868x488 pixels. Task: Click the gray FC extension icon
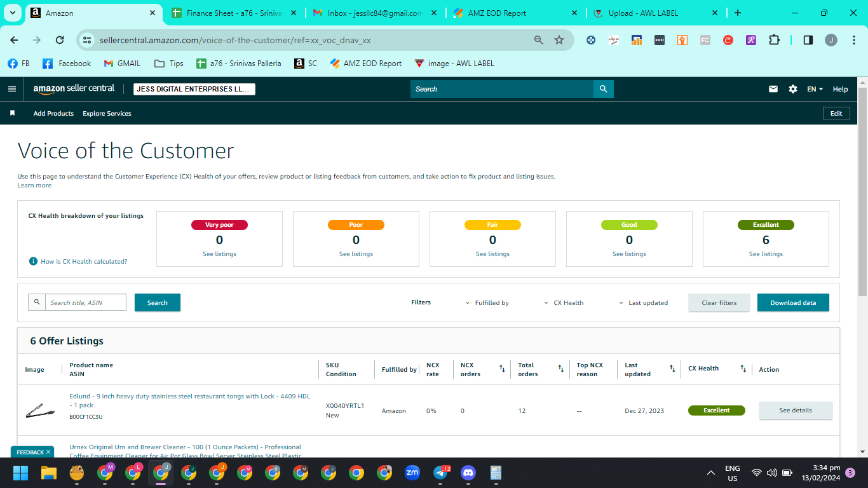(705, 40)
